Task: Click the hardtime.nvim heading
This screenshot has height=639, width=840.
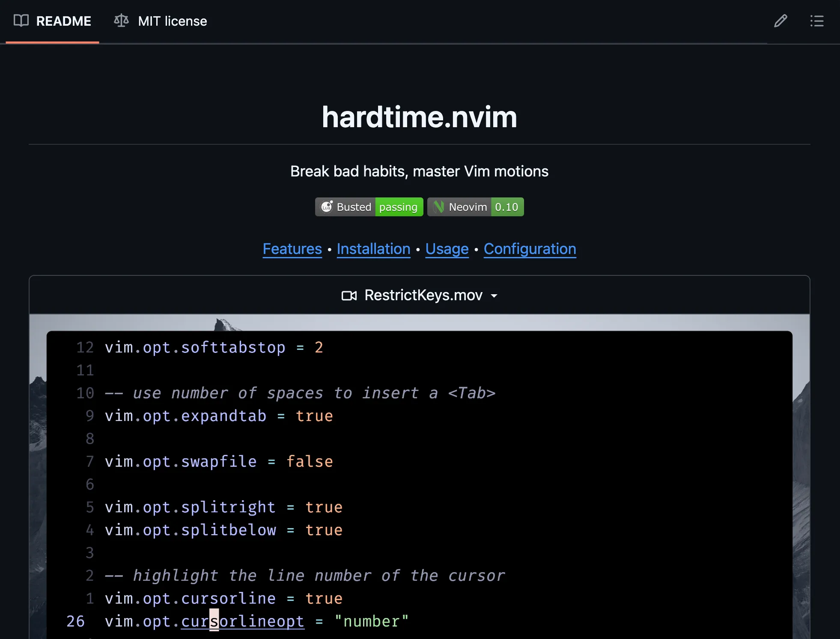Action: 420,117
